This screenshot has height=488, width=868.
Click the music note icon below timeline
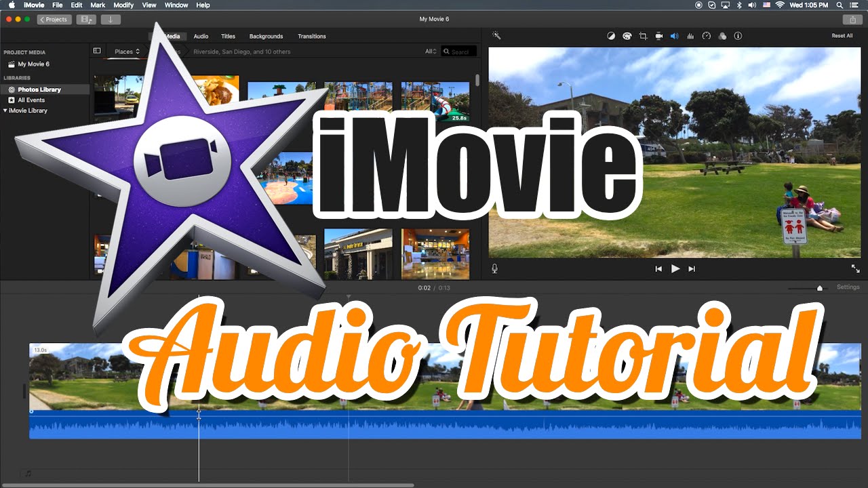[28, 473]
